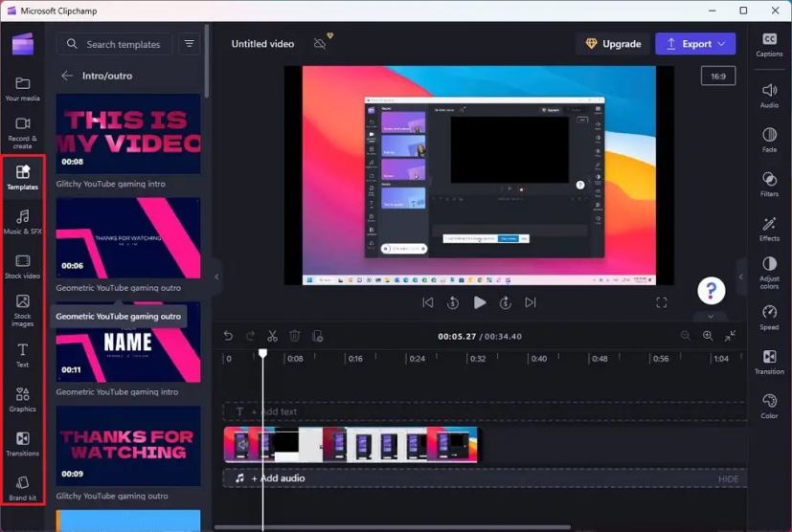Skip forward five seconds
This screenshot has height=532, width=792.
505,302
